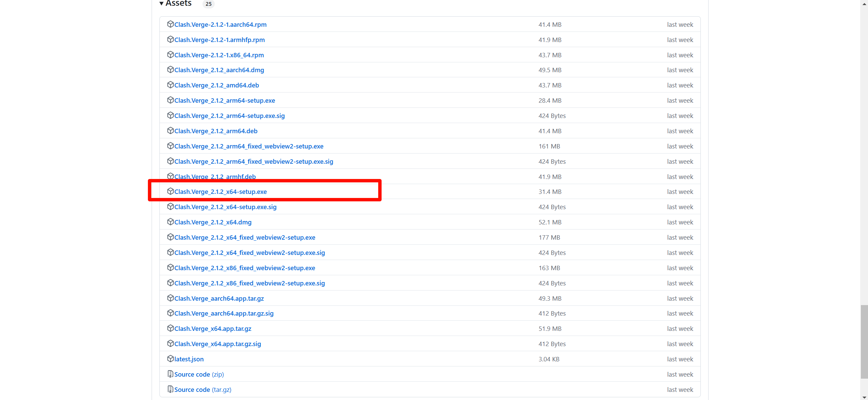Click package icon beside latest.json

pos(170,359)
